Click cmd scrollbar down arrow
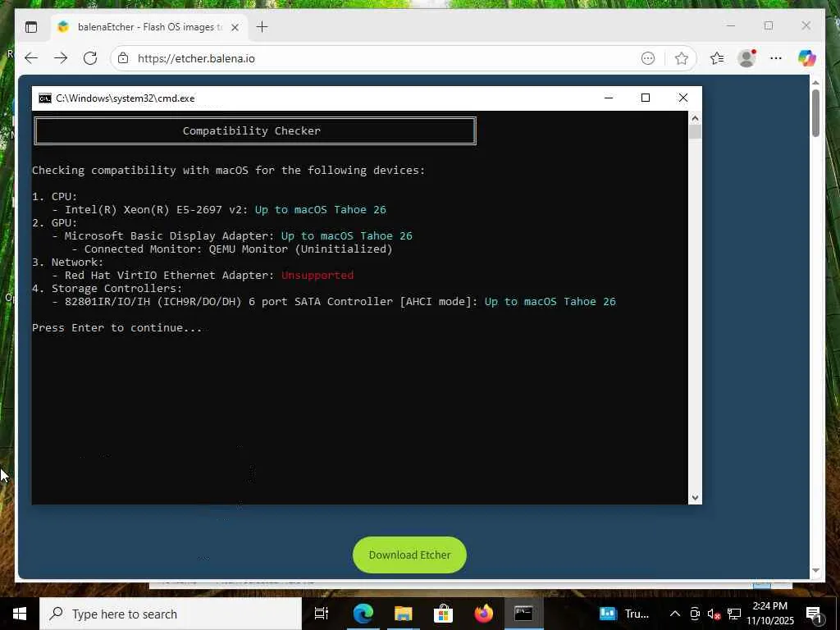 point(695,498)
